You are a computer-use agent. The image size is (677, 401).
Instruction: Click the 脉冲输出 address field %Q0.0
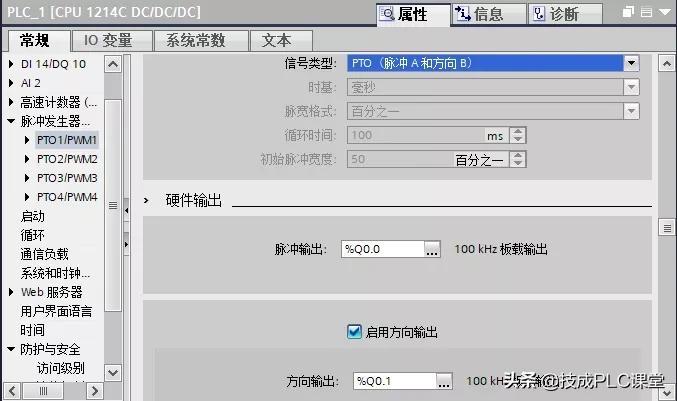[x=383, y=249]
